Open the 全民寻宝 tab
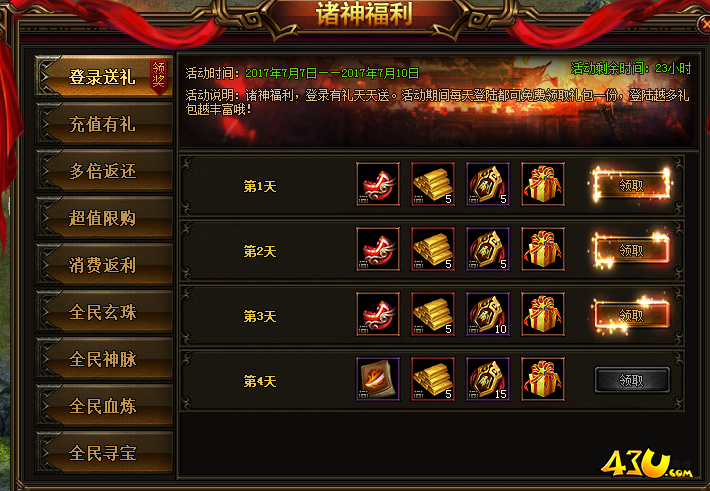Image resolution: width=710 pixels, height=491 pixels. [x=104, y=452]
